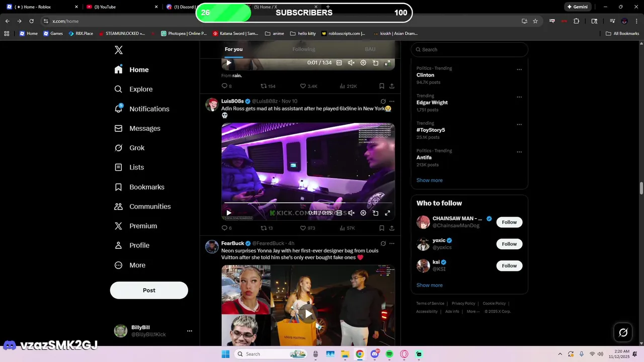
Task: Open video settings gear on Luis808s video
Action: (x=363, y=213)
